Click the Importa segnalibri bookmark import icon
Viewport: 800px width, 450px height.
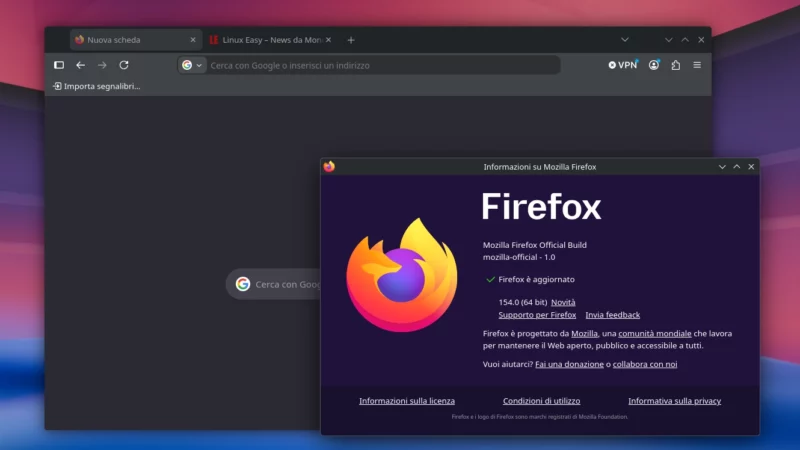click(57, 86)
